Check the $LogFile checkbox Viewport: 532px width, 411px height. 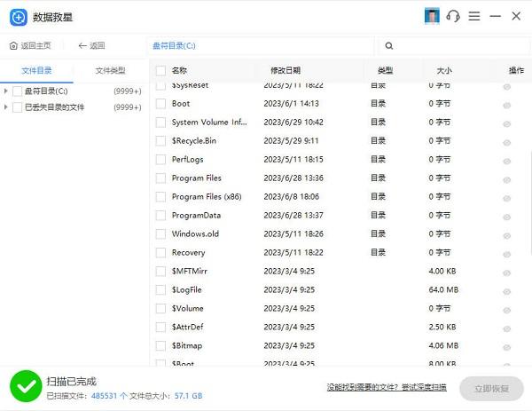160,290
